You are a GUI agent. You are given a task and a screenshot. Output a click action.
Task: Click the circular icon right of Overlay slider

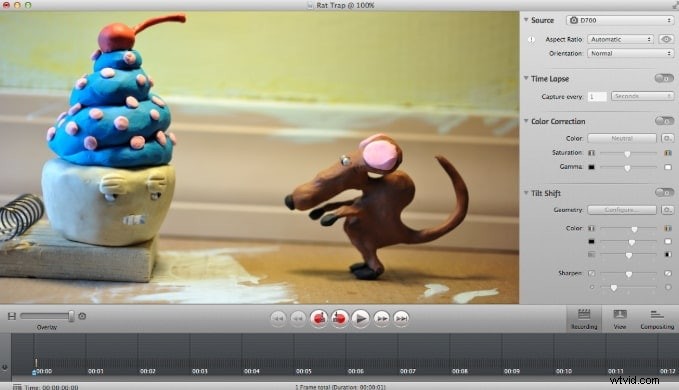click(82, 316)
